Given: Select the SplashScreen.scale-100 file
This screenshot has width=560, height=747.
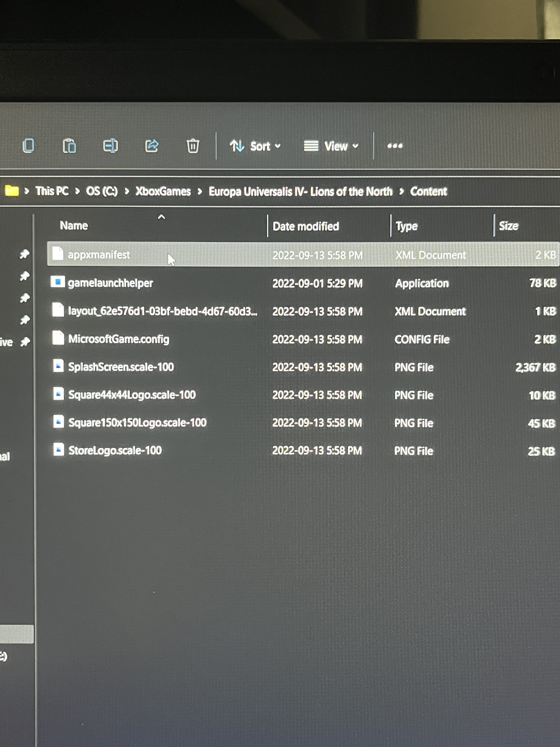Looking at the screenshot, I should coord(303,367).
